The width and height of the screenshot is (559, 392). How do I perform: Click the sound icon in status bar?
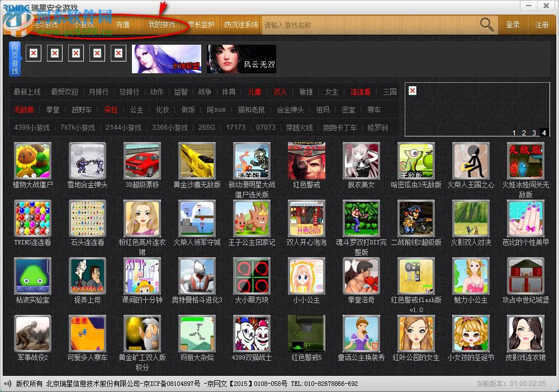click(7, 384)
